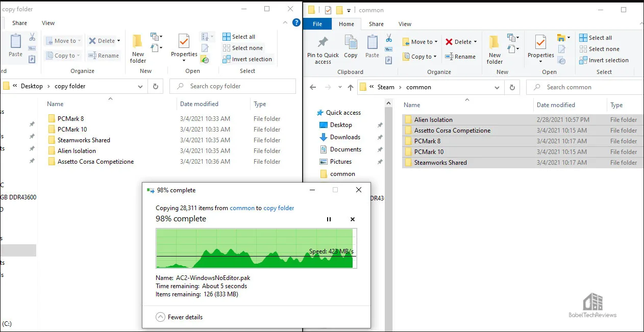Refresh the copy folder window
The image size is (644, 332).
[156, 86]
